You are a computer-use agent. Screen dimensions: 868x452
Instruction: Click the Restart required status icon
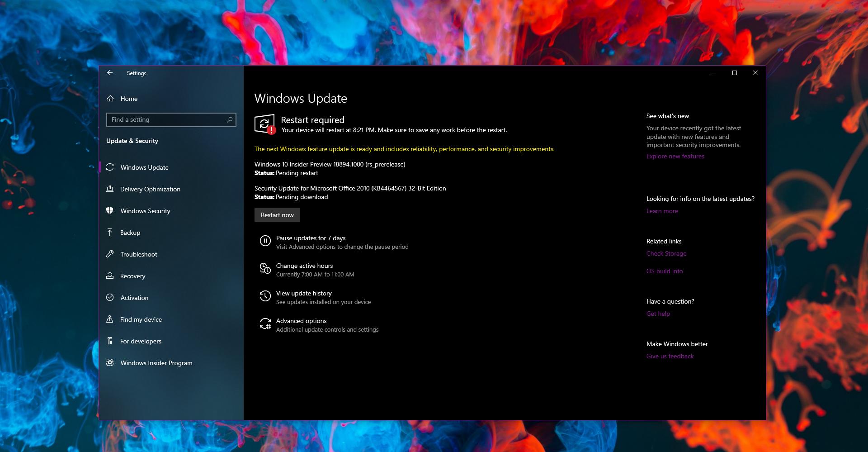coord(265,124)
